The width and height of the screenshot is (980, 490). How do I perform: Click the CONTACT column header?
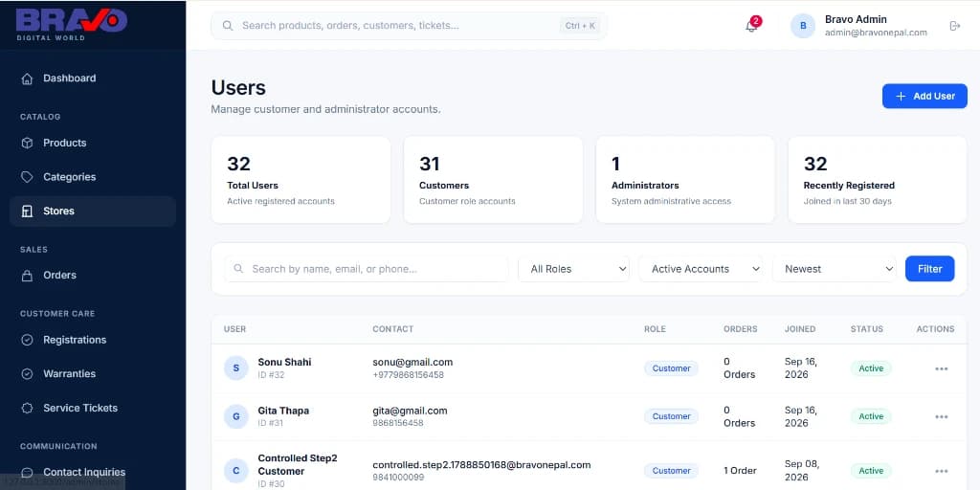coord(393,329)
